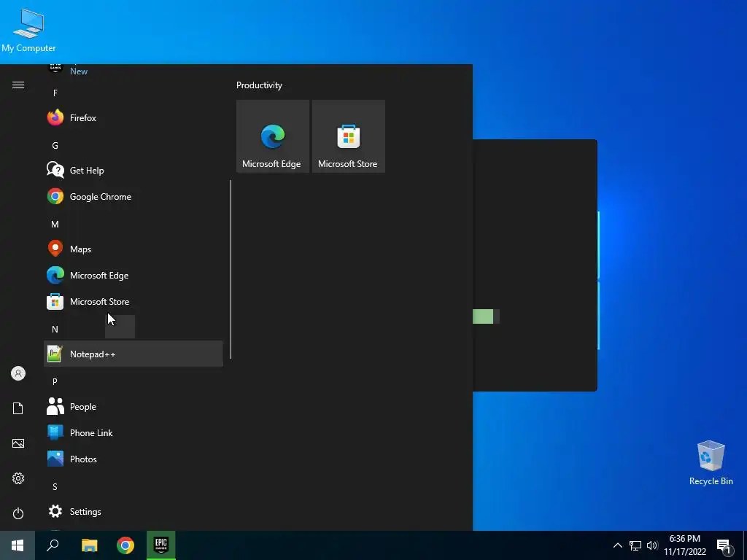747x560 pixels.
Task: Open the People app
Action: (x=133, y=406)
